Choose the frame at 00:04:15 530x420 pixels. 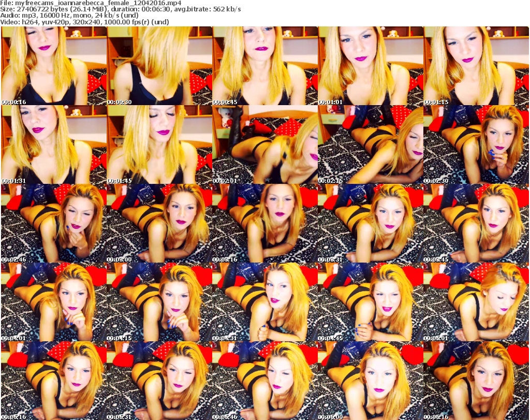point(159,302)
